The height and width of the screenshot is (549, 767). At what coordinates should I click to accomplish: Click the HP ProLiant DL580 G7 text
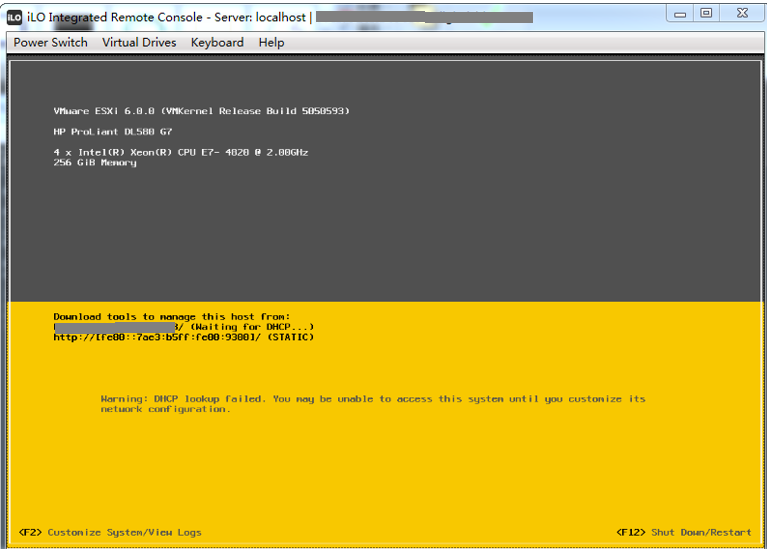click(x=113, y=132)
